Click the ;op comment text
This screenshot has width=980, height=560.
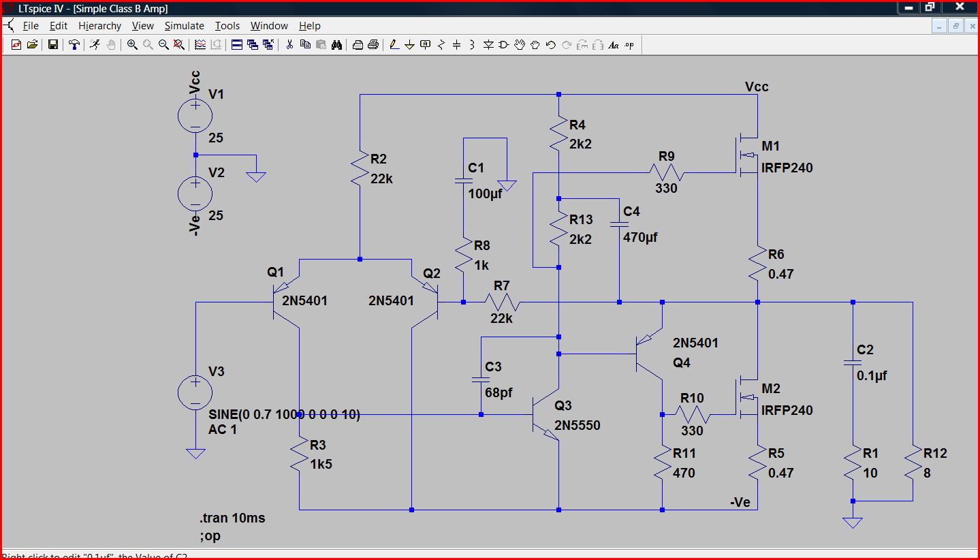click(210, 536)
